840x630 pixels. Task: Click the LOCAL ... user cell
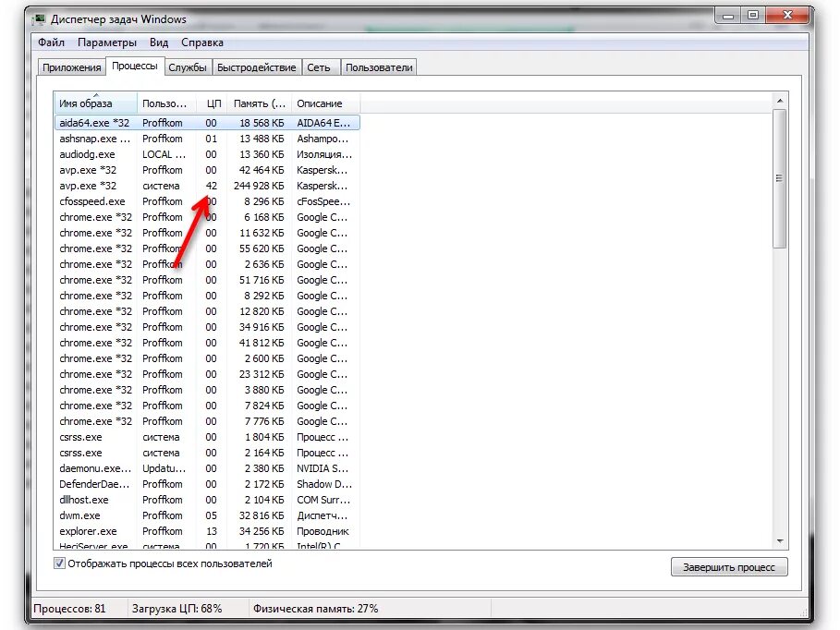164,154
